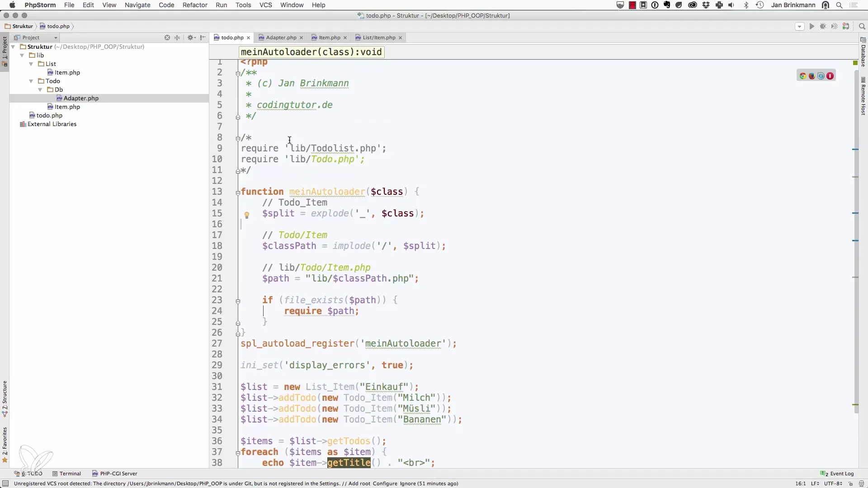
Task: Open Spotlight search in menu bar
Action: [840, 5]
